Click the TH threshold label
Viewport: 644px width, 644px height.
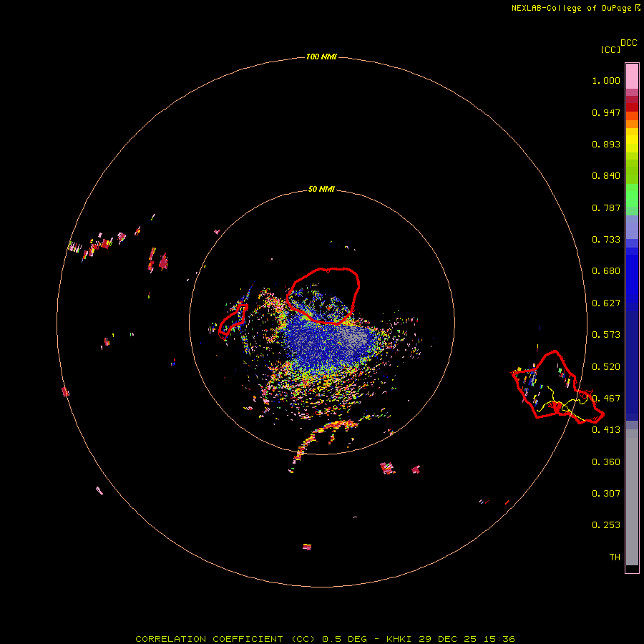(x=615, y=557)
